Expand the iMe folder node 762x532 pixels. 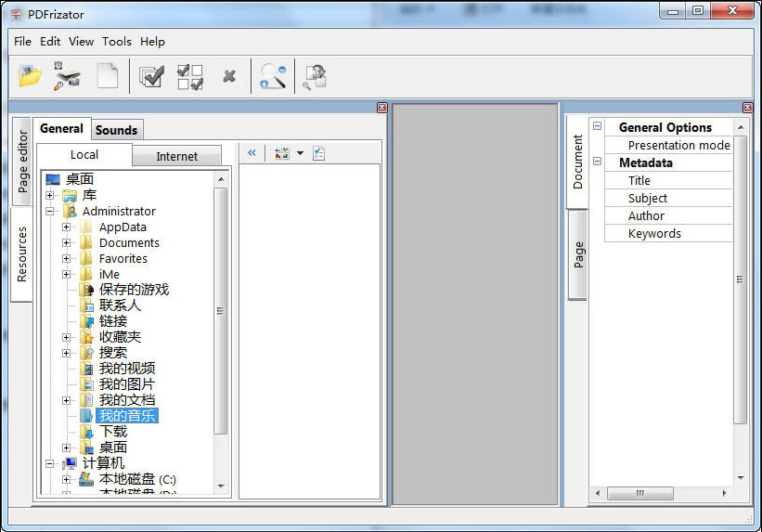(66, 274)
